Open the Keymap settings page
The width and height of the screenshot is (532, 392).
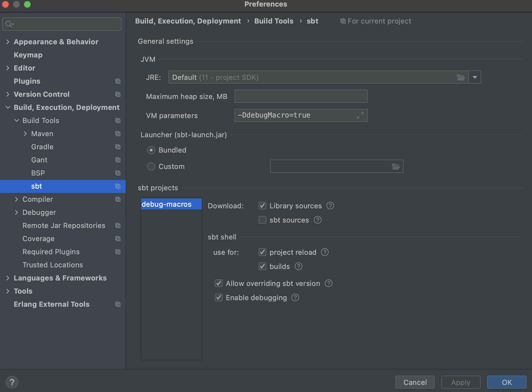point(28,55)
